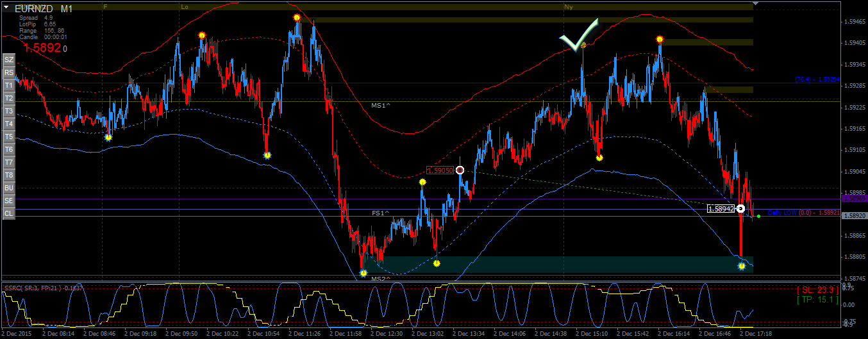Click the red 1.5892 bid price
This screenshot has height=339, width=868.
click(x=42, y=47)
